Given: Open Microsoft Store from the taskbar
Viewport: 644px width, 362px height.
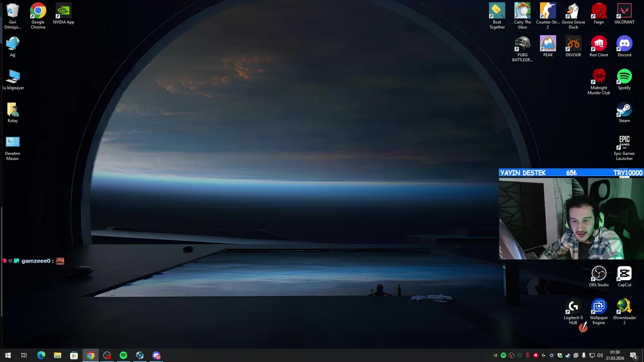Looking at the screenshot, I should [x=74, y=355].
